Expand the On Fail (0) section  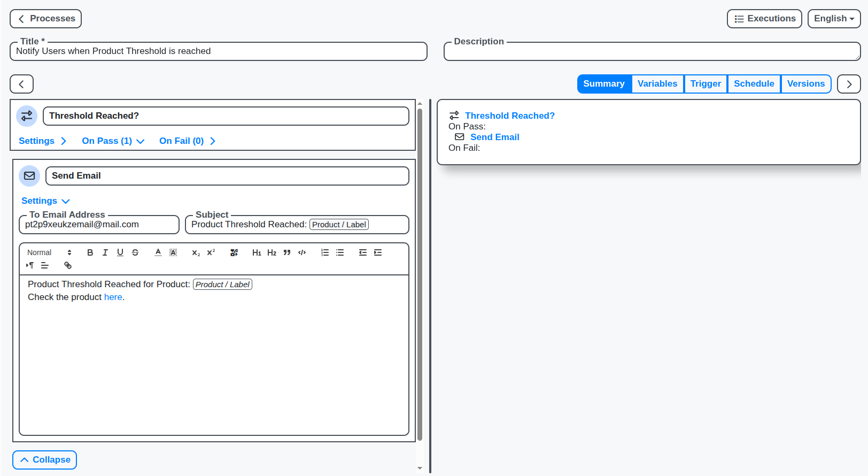(188, 141)
